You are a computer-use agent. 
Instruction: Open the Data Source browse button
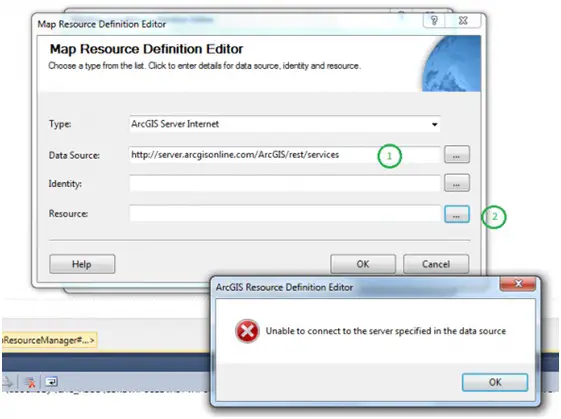457,155
